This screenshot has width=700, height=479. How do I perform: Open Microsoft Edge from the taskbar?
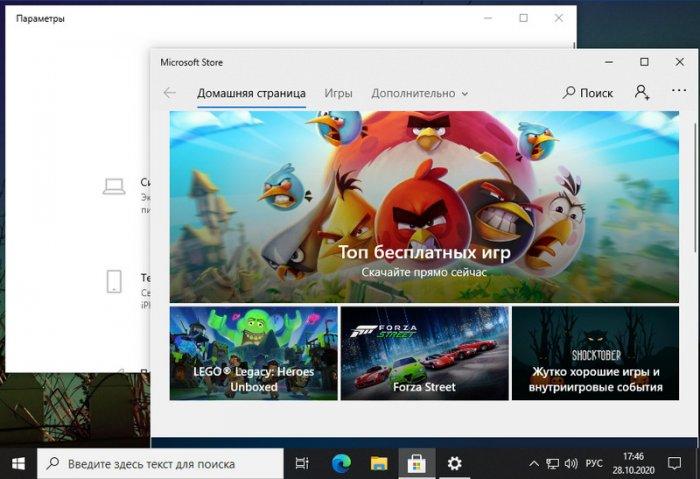pyautogui.click(x=342, y=464)
